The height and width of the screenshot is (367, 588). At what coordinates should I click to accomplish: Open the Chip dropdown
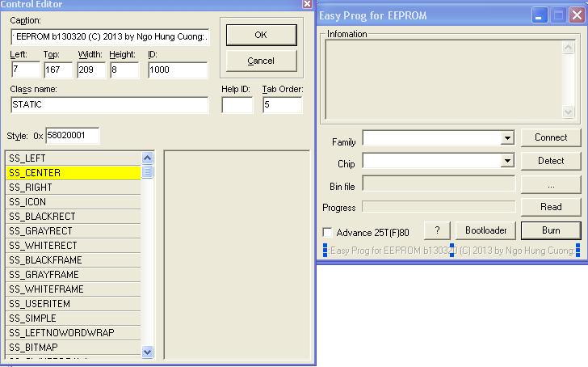(x=507, y=161)
